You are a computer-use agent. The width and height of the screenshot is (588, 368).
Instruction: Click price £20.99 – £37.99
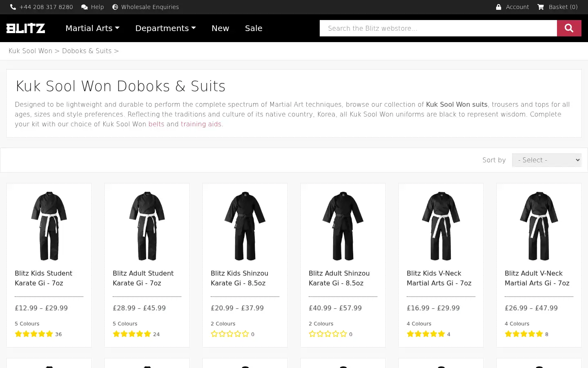point(237,308)
